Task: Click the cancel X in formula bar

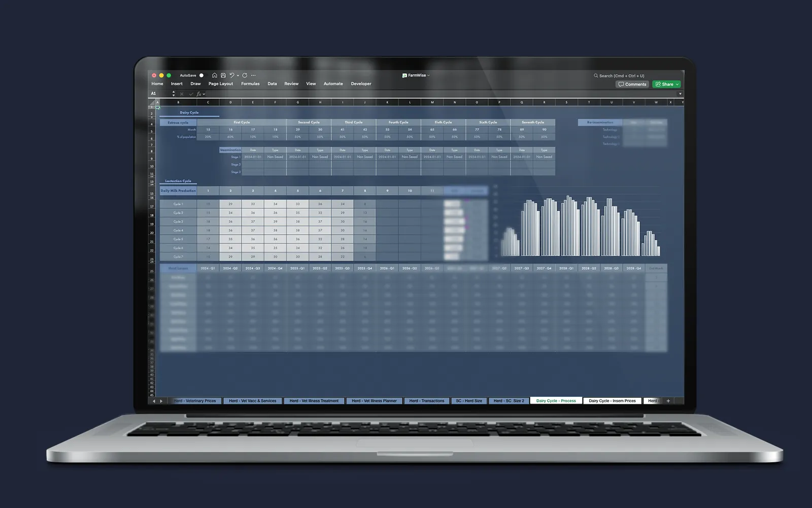Action: pos(182,94)
